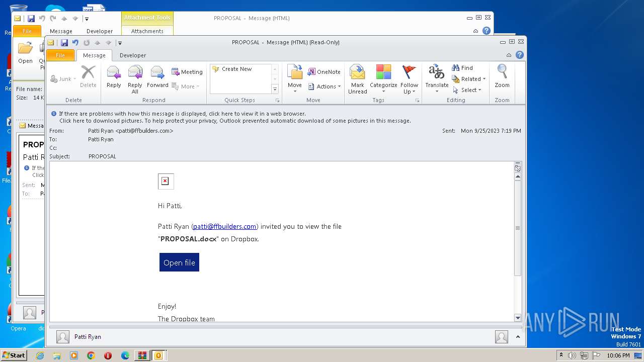Open the Actions dropdown
The height and width of the screenshot is (362, 644).
324,86
